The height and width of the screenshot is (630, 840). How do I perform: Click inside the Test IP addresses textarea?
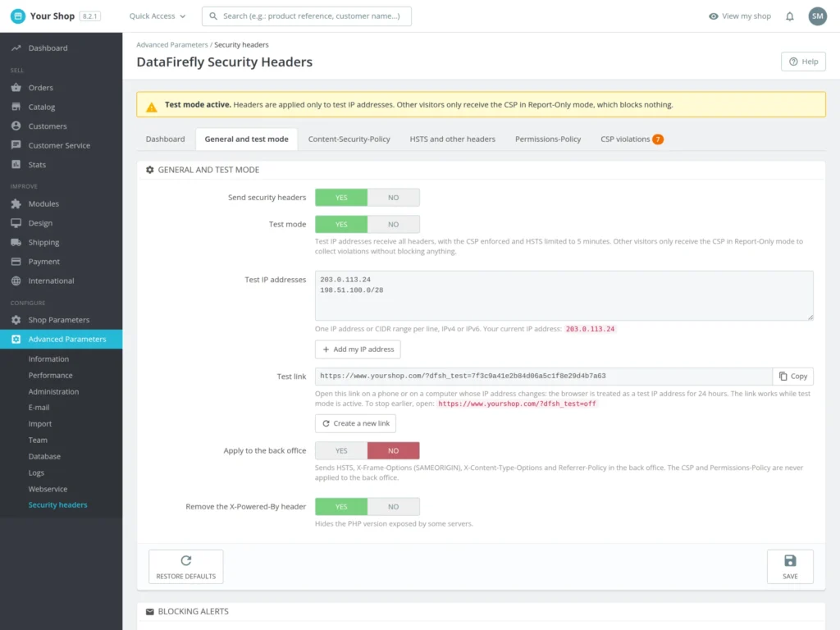point(564,295)
